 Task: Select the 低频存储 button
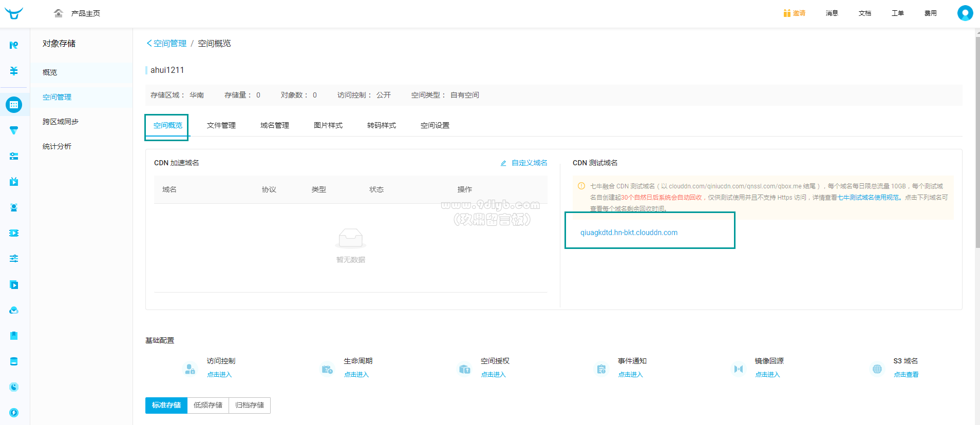[208, 405]
